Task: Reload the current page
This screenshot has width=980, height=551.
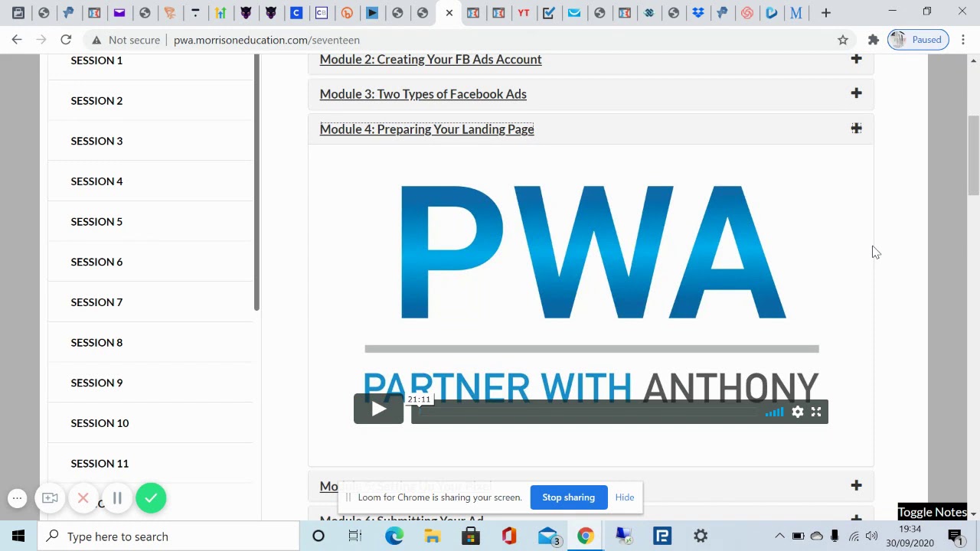Action: click(x=66, y=40)
